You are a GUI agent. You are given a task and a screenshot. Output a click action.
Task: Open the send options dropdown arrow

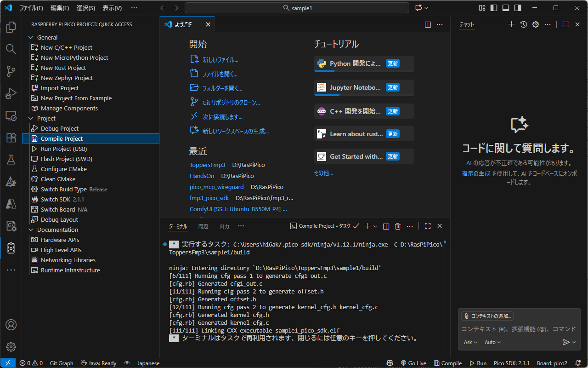coord(574,342)
